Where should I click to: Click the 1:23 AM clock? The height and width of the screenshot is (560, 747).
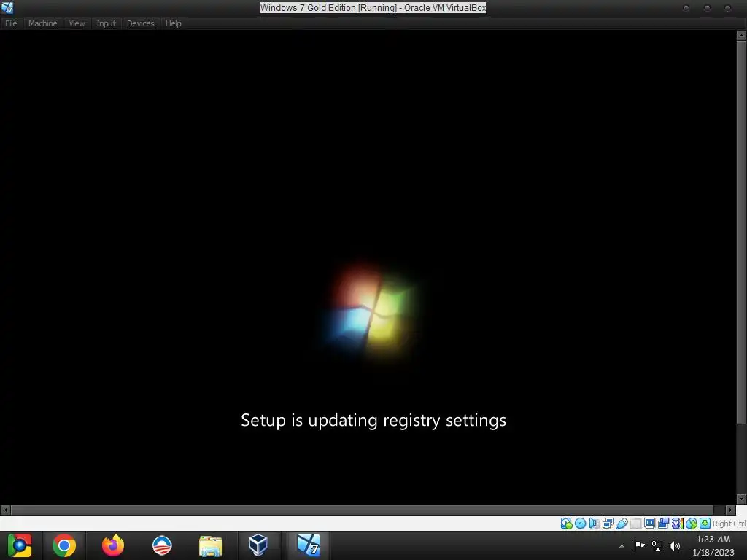[713, 540]
